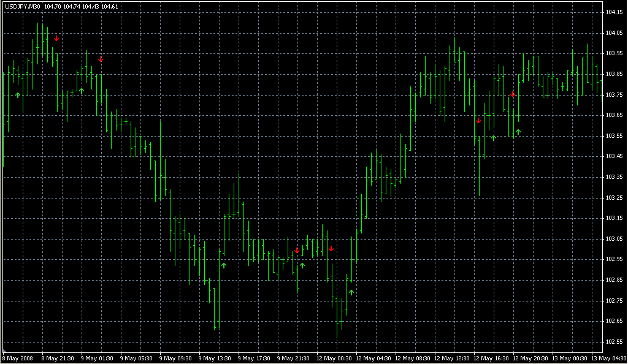The image size is (628, 364).
Task: Click the 103.65 price axis label
Action: pyautogui.click(x=614, y=115)
